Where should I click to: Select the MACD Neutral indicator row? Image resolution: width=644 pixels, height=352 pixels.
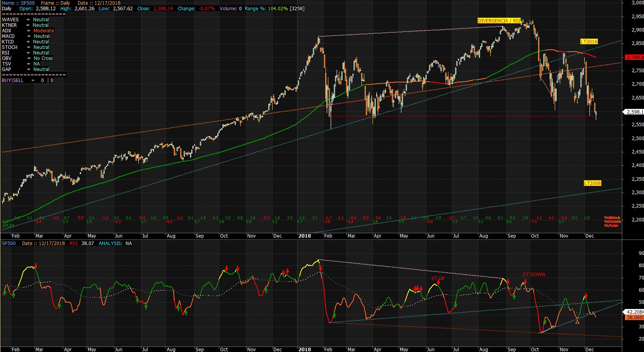tap(26, 36)
